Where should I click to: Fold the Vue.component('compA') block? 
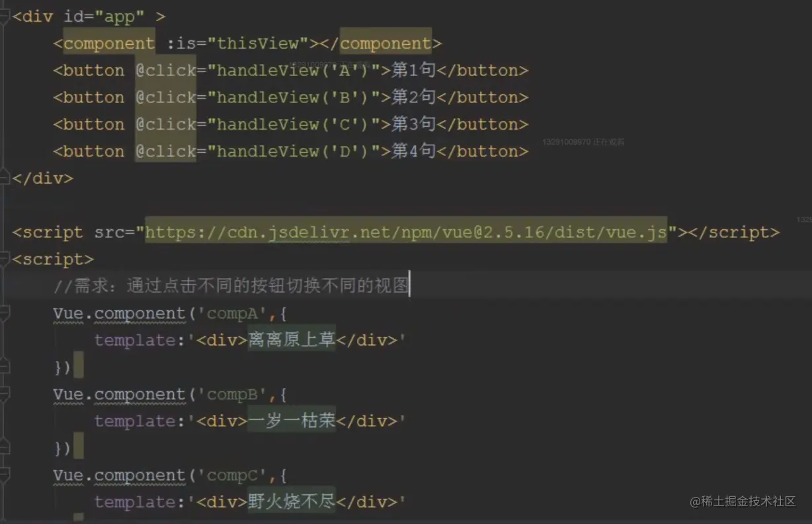pyautogui.click(x=5, y=313)
